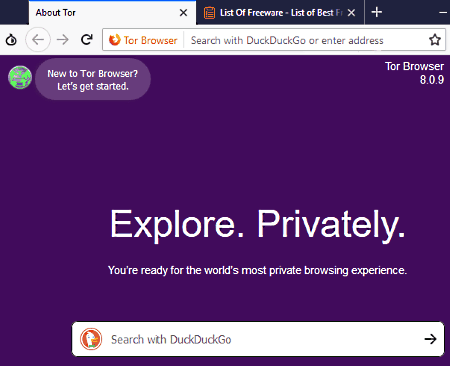Minimize the browser window

tap(443, 13)
